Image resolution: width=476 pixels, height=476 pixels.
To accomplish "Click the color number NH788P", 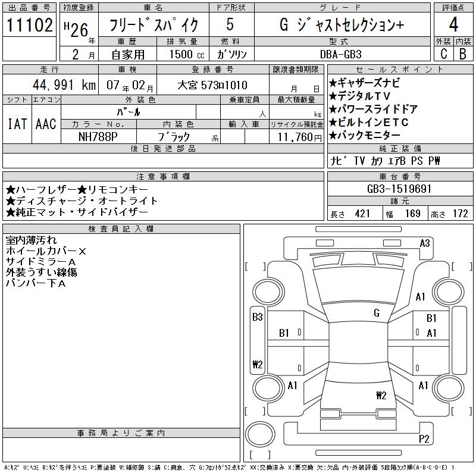I will coord(98,137).
